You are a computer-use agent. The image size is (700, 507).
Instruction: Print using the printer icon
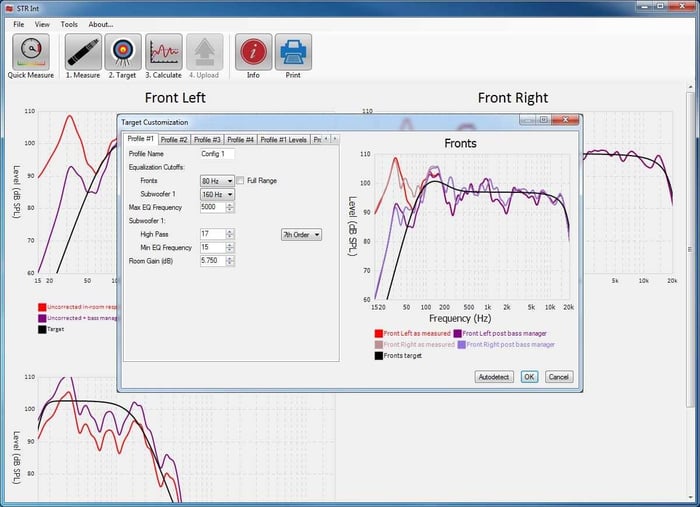(293, 51)
